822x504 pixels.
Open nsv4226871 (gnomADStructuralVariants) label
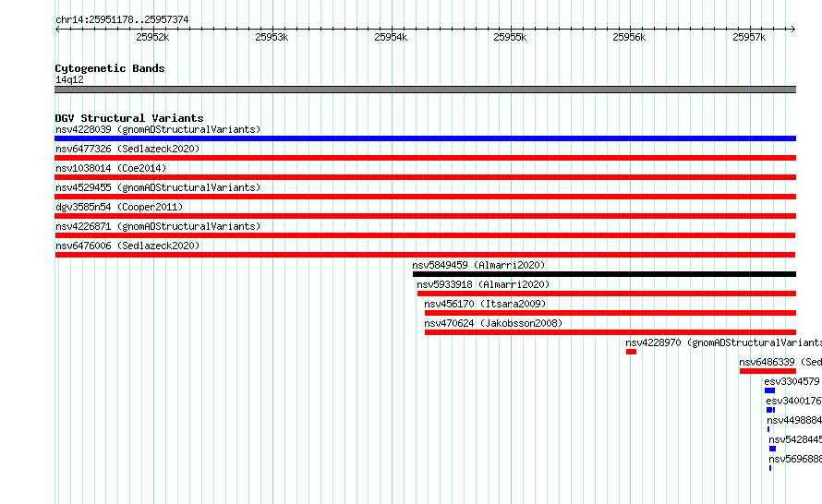158,226
